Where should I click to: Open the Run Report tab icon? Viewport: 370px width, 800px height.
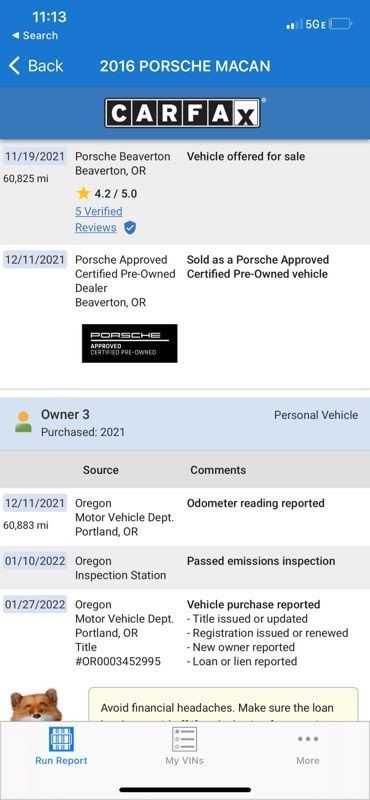click(61, 739)
